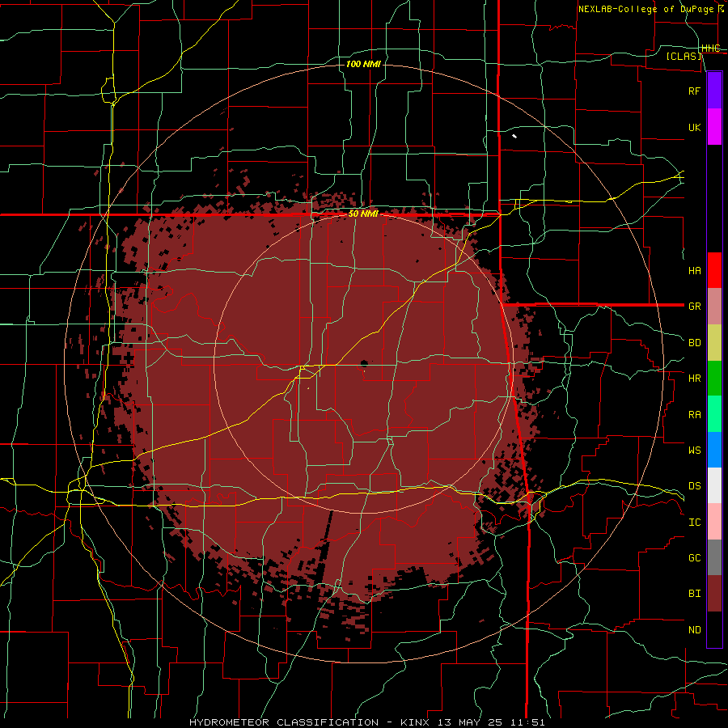Click the gray GC legend color swatch

(714, 557)
